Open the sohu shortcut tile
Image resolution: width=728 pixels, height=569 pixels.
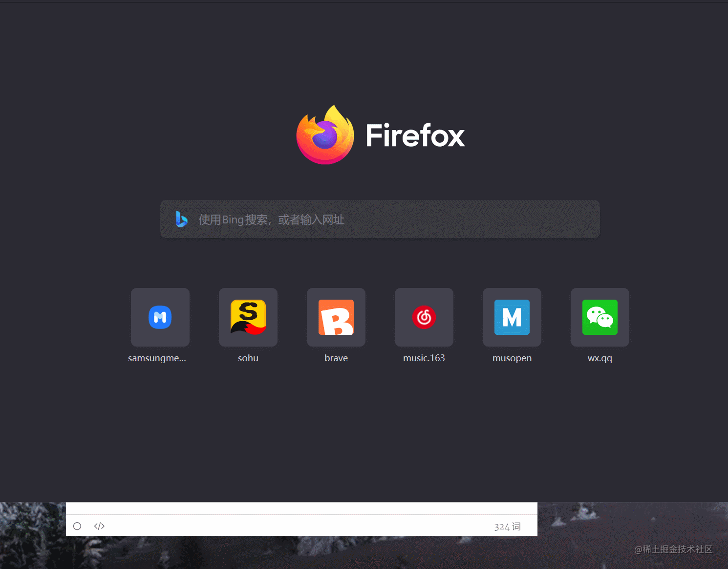248,317
